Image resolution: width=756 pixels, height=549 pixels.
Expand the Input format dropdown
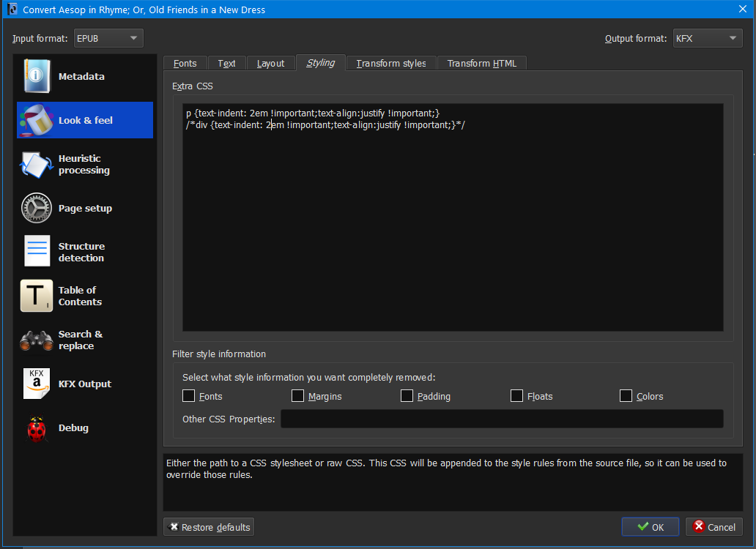[x=108, y=38]
